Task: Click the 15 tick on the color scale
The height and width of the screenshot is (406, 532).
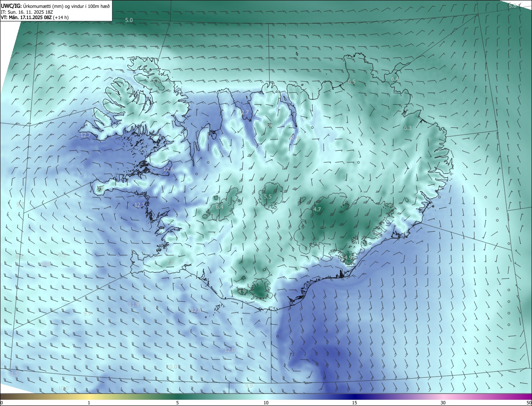Action: [355, 403]
